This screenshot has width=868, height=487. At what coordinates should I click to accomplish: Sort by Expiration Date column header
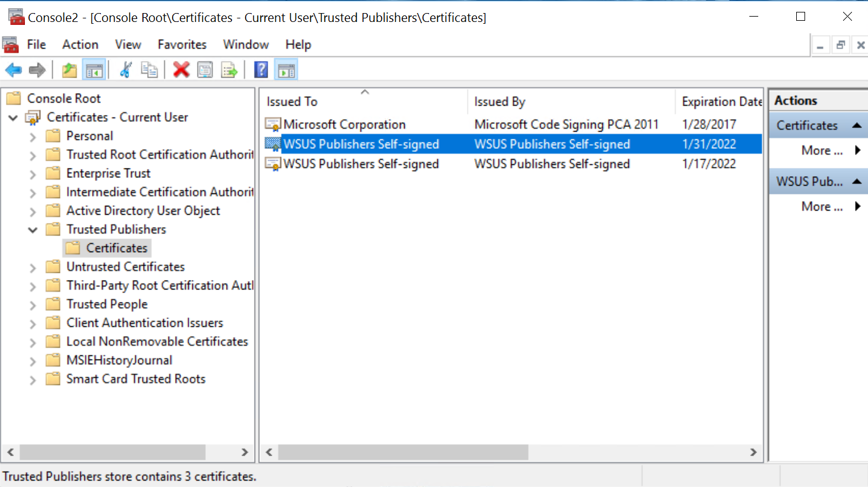tap(719, 101)
